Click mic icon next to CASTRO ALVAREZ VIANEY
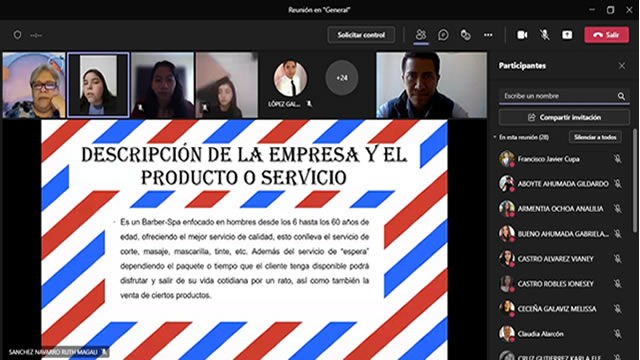 (618, 258)
